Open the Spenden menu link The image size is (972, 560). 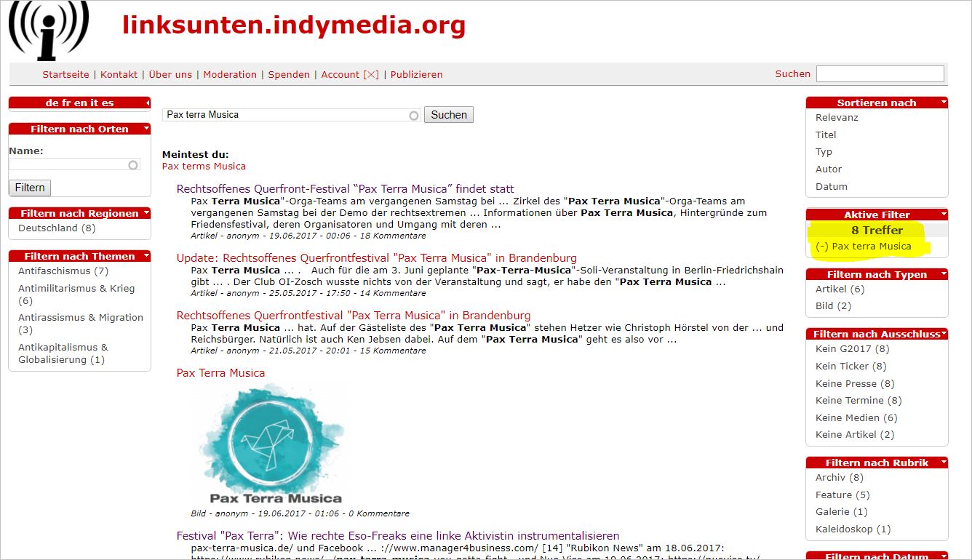[x=289, y=74]
